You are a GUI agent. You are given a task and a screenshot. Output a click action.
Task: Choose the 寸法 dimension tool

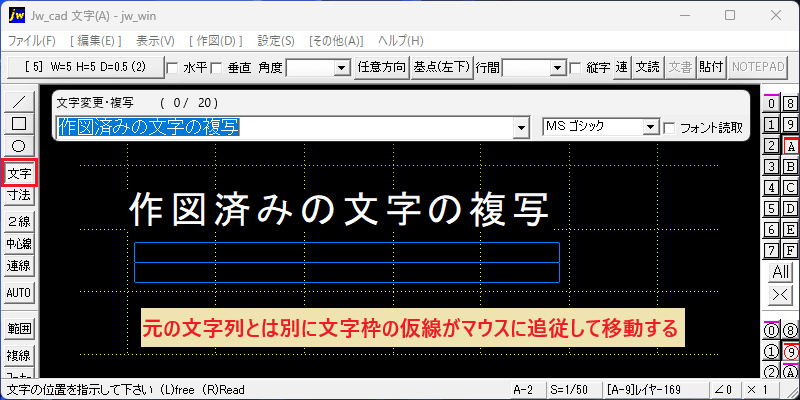19,195
